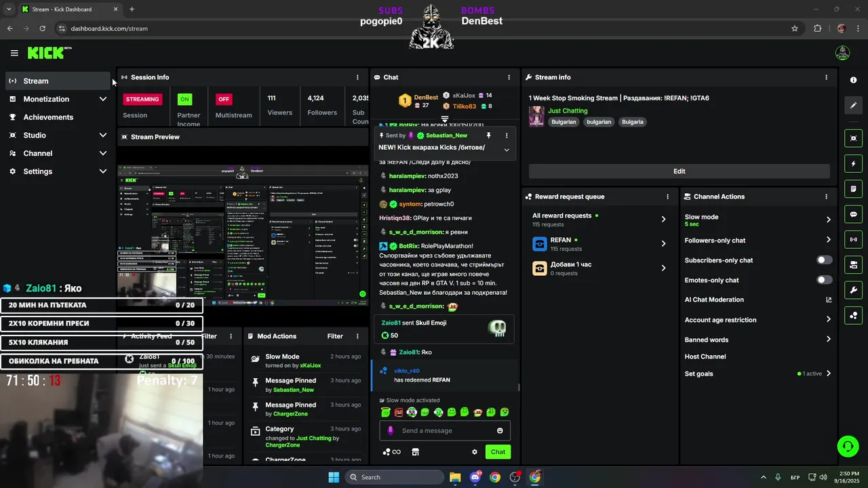Viewport: 868px width, 488px height.
Task: Click the pencil edit icon in right sidebar
Action: tap(853, 105)
